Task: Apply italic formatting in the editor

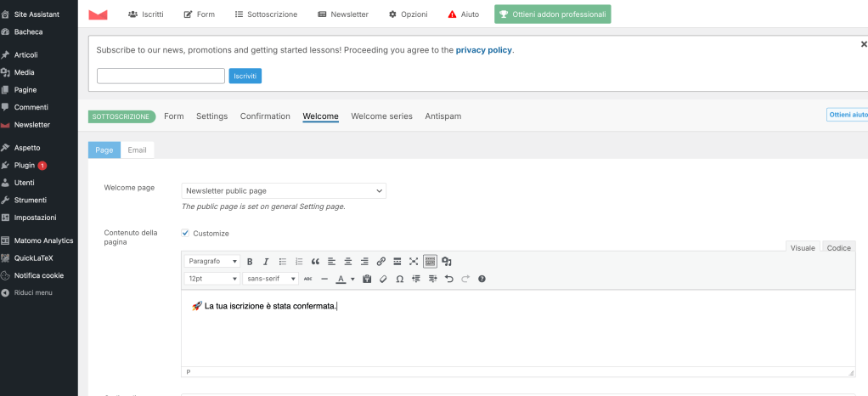Action: 266,262
